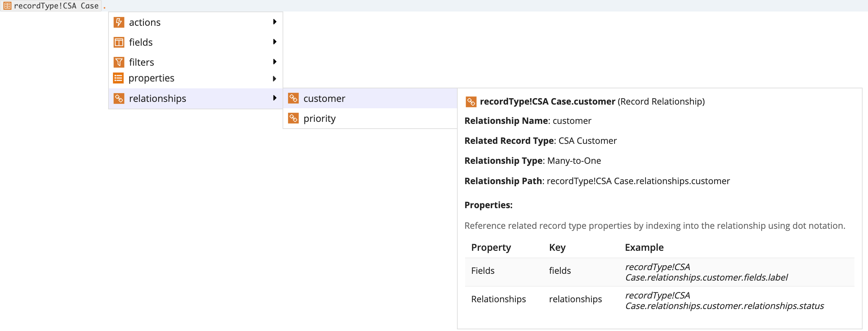868x331 pixels.
Task: Click the Fields property cell
Action: click(x=483, y=271)
